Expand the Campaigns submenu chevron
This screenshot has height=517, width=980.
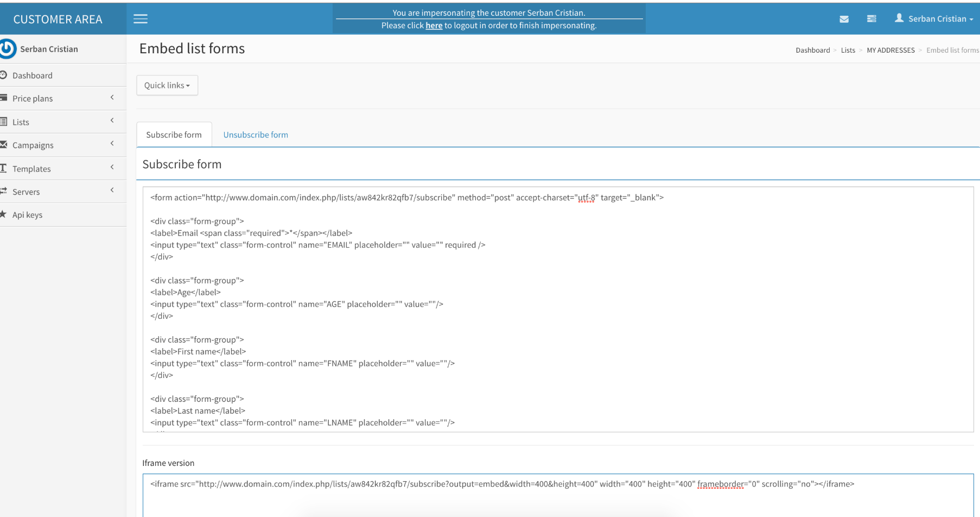pyautogui.click(x=112, y=144)
